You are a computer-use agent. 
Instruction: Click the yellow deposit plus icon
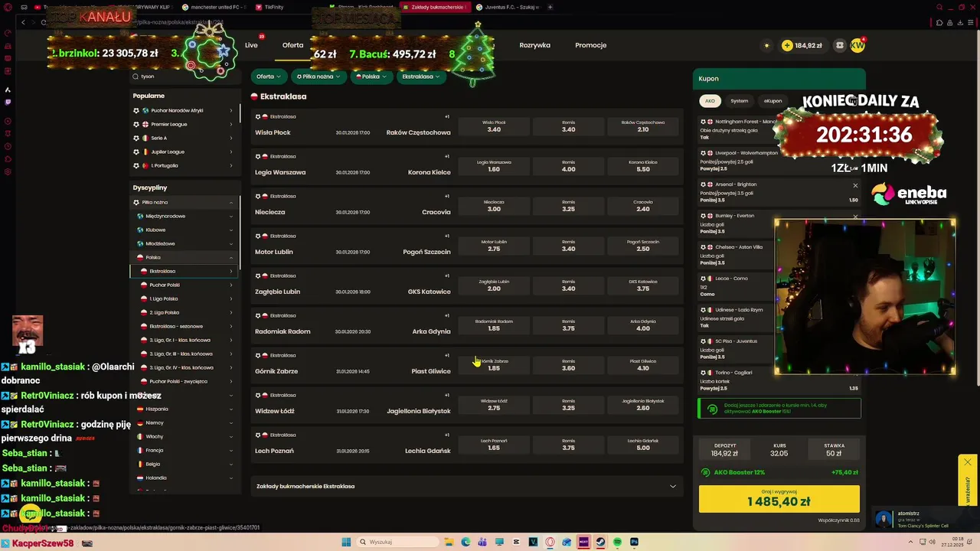pos(787,45)
